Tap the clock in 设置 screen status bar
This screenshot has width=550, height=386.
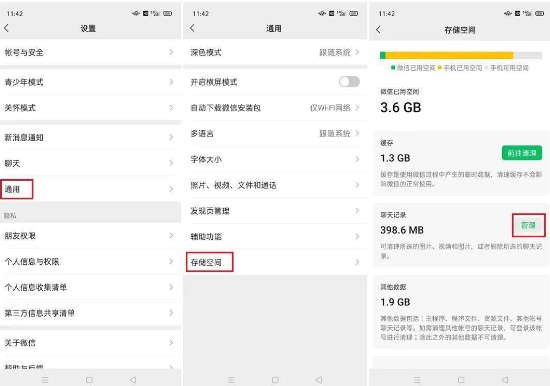pyautogui.click(x=14, y=13)
